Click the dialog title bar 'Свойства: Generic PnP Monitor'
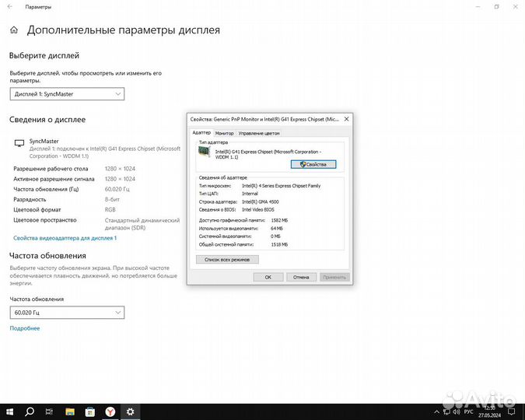The image size is (525, 420). [x=264, y=119]
